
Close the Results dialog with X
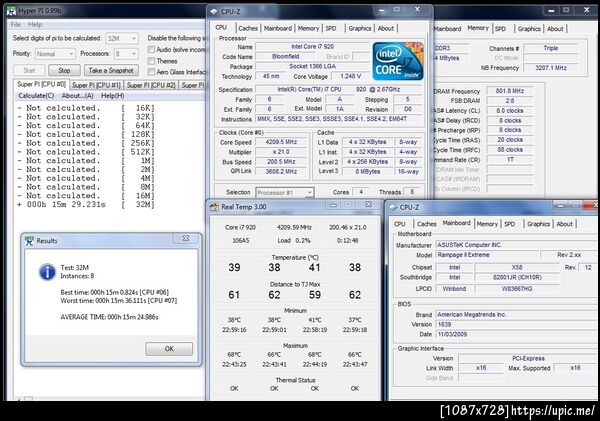186,238
